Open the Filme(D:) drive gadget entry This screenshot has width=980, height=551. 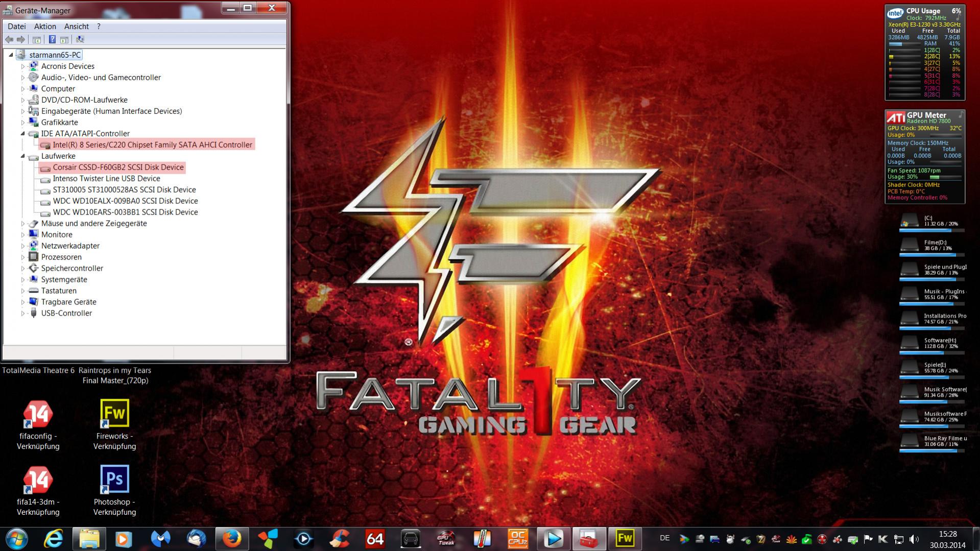pos(931,246)
